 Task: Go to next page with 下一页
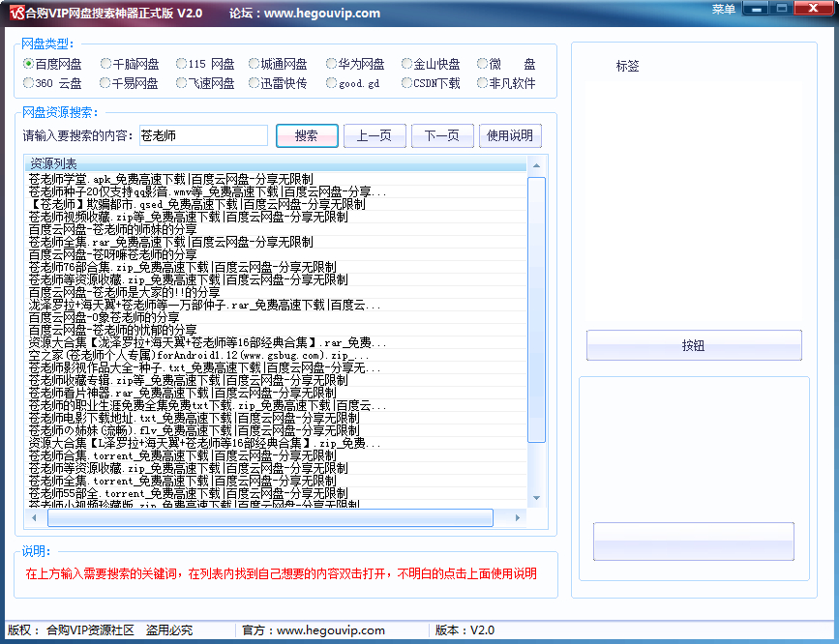pos(442,136)
